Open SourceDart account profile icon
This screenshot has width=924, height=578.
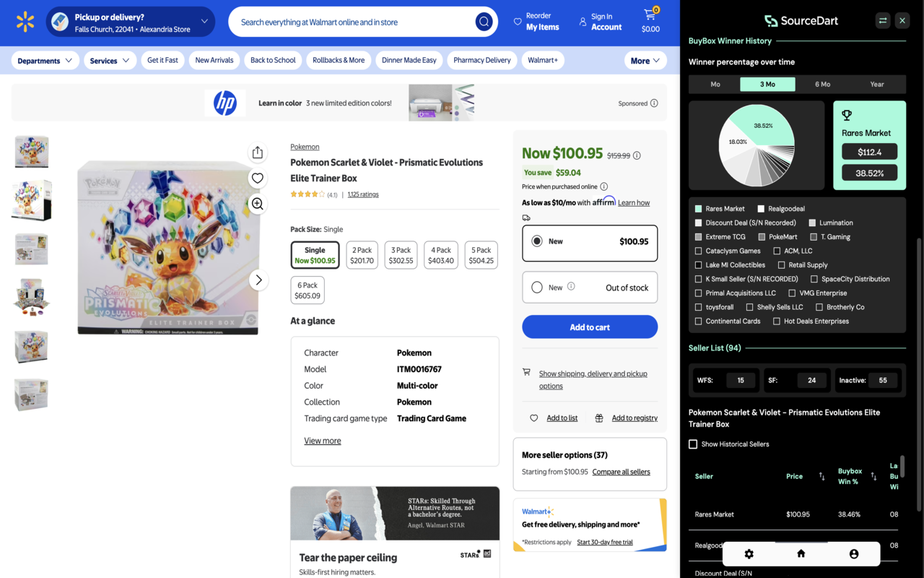point(854,554)
